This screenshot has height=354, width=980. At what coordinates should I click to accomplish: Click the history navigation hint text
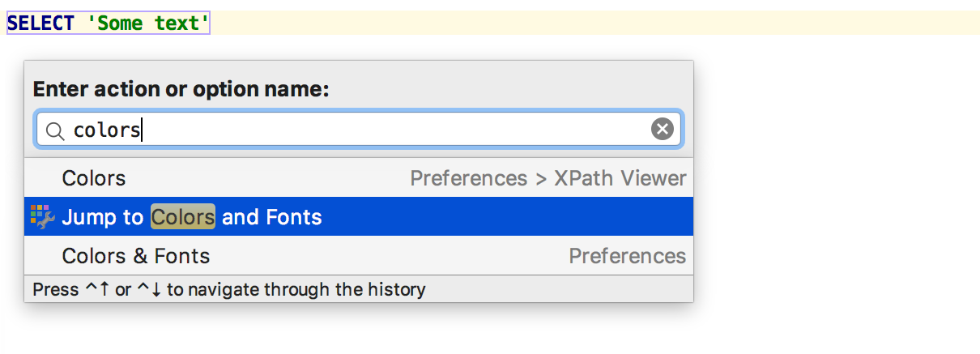point(229,289)
